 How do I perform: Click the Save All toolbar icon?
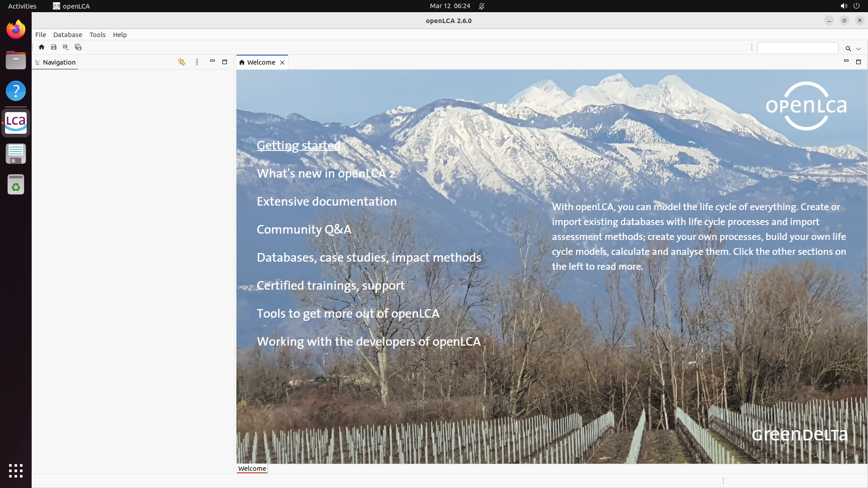coord(78,47)
